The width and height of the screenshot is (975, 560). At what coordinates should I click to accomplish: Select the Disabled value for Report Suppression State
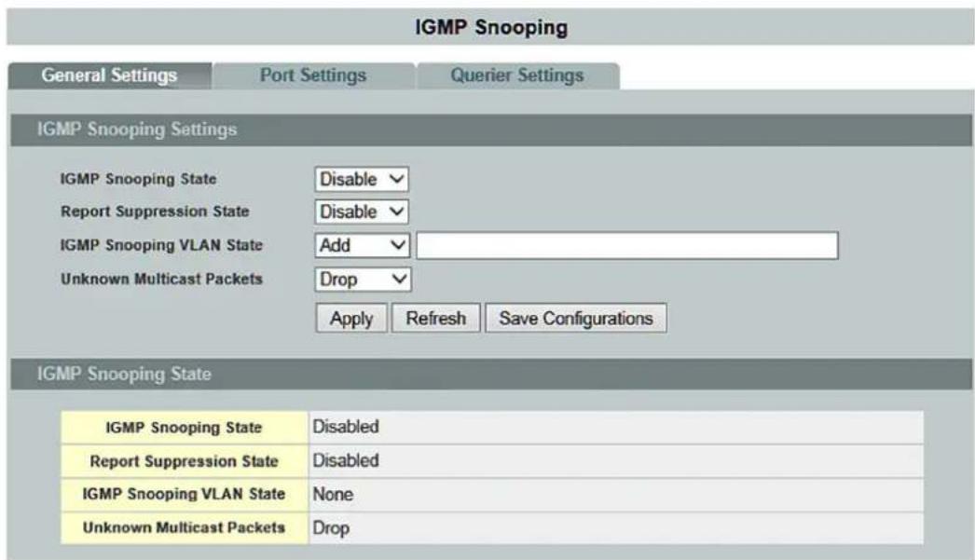tap(346, 460)
